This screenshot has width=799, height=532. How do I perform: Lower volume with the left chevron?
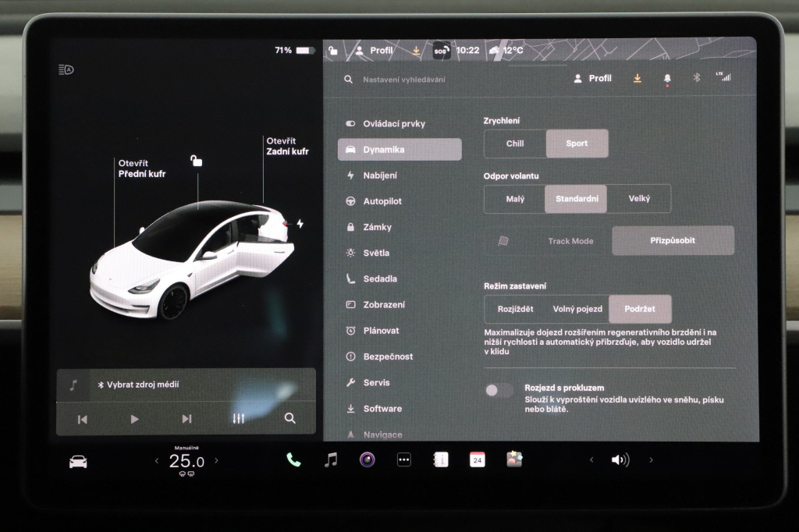[591, 459]
